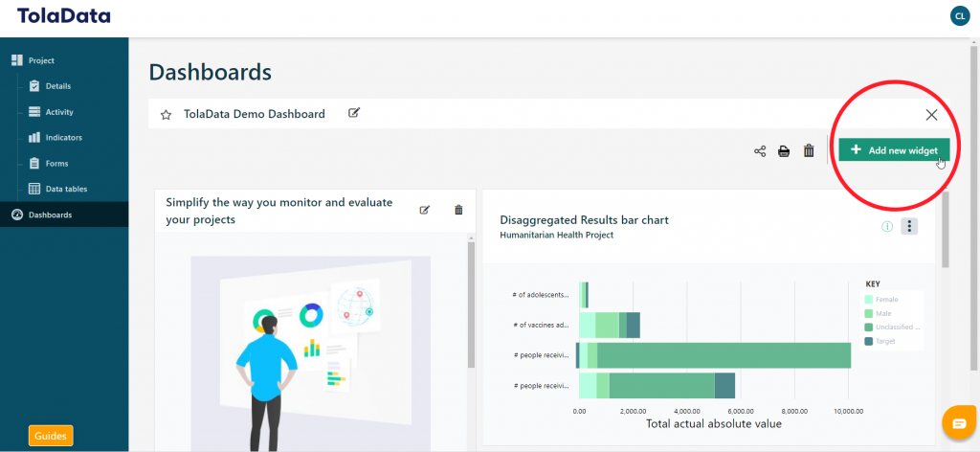The width and height of the screenshot is (980, 452).
Task: Click the Add new widget button
Action: coord(894,150)
